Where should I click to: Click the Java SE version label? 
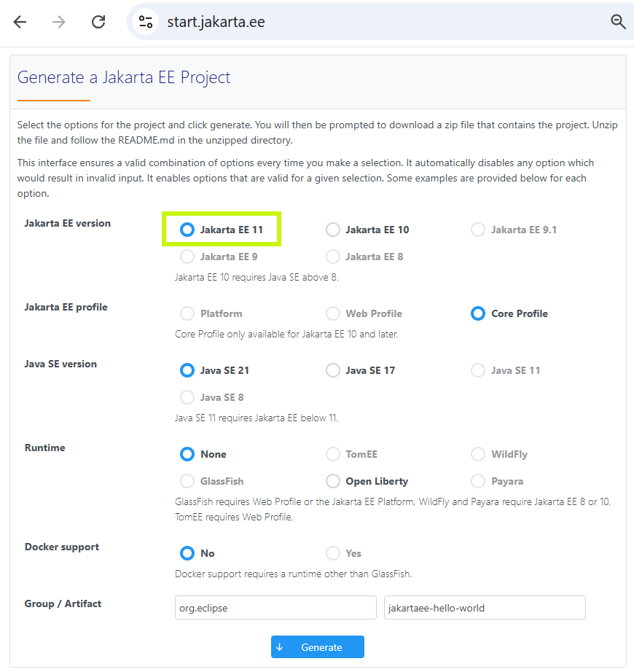tap(60, 364)
